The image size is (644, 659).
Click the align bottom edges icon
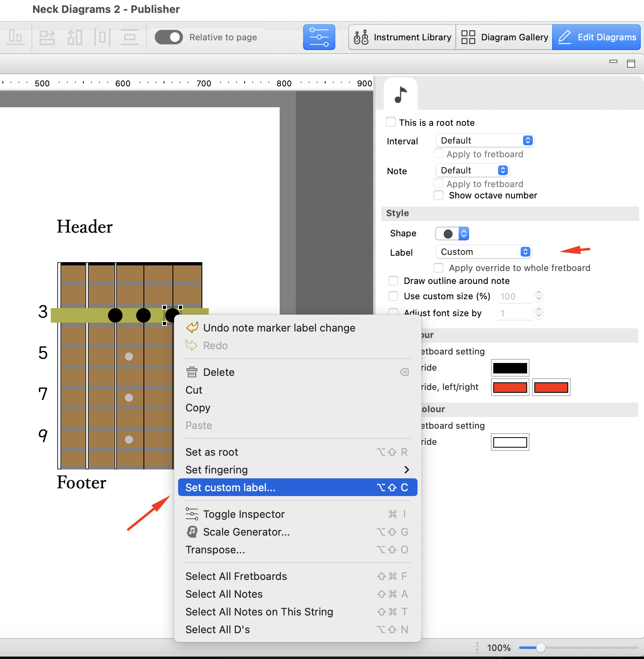pos(15,37)
